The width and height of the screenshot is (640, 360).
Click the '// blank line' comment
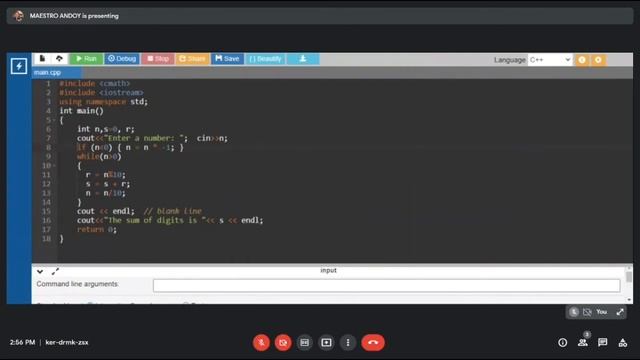click(x=173, y=211)
